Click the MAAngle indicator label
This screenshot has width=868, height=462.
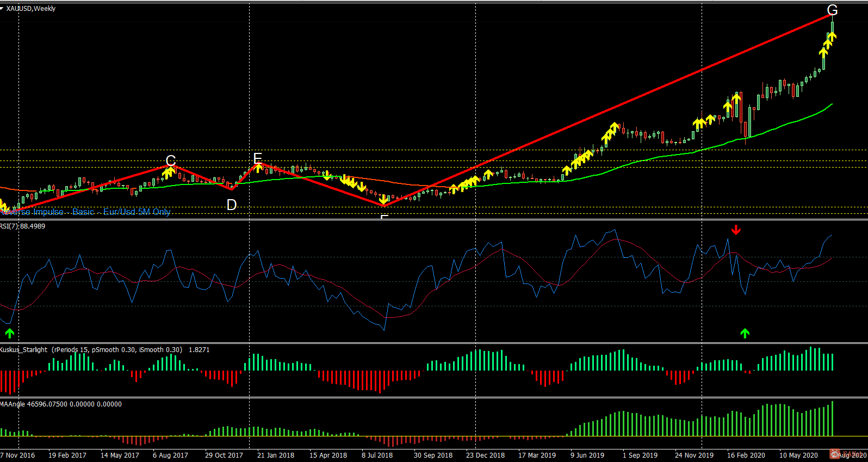[61, 404]
